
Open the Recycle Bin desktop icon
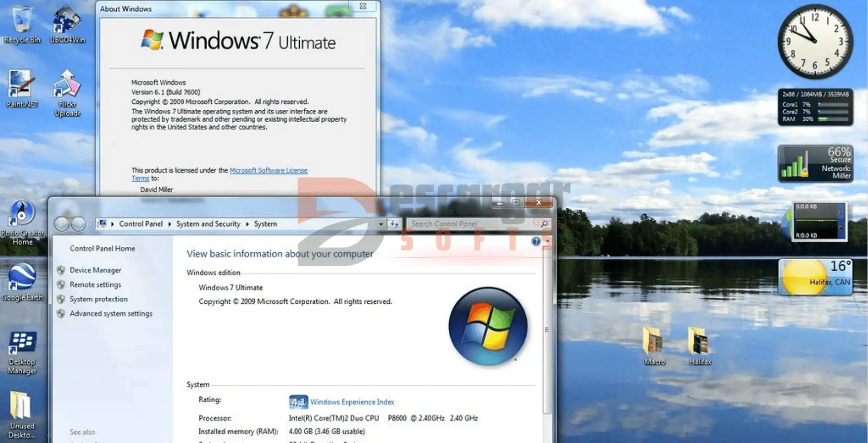(x=21, y=24)
